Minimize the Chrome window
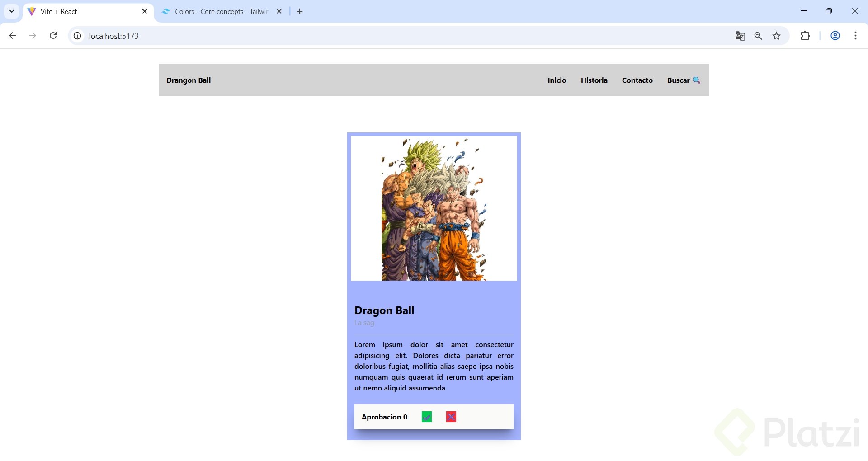 (803, 11)
